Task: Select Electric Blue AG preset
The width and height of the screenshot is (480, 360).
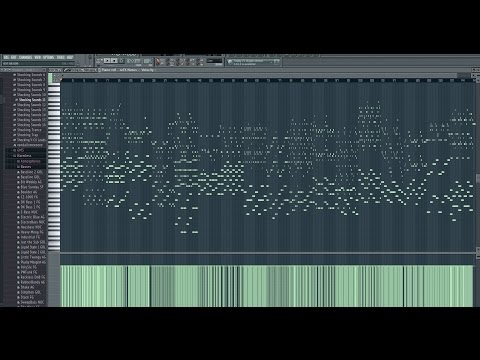Action: (31, 217)
